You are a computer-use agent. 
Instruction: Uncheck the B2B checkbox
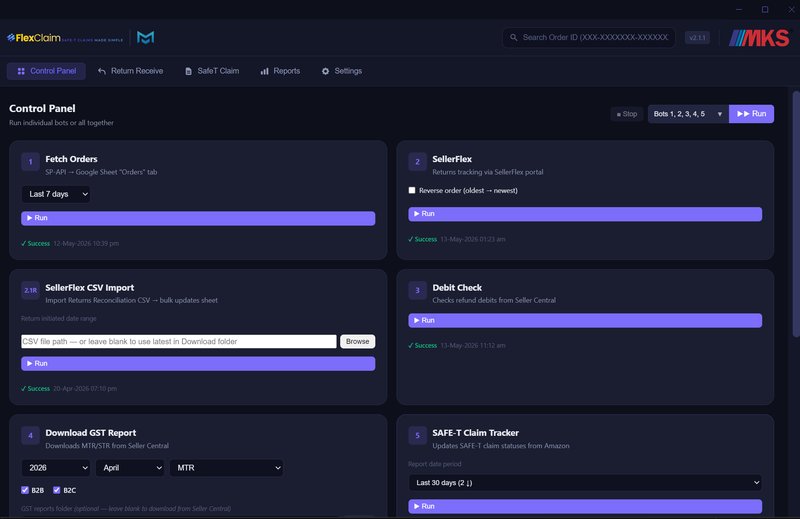click(25, 490)
